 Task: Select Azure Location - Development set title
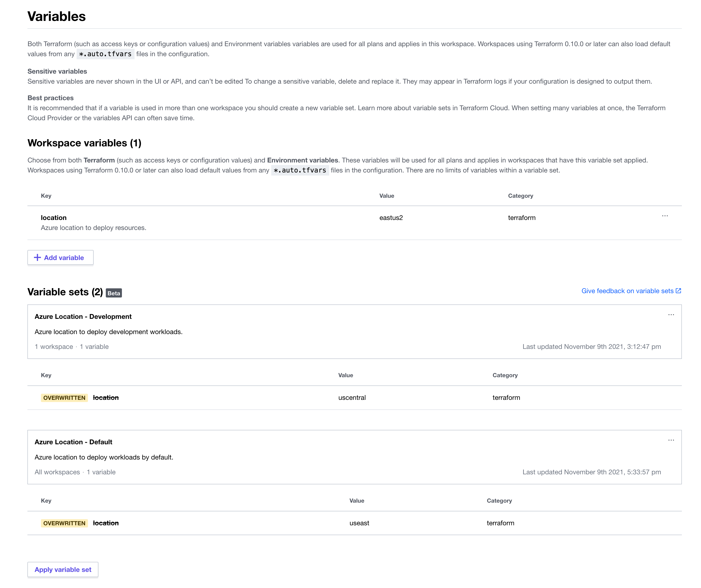(x=83, y=316)
